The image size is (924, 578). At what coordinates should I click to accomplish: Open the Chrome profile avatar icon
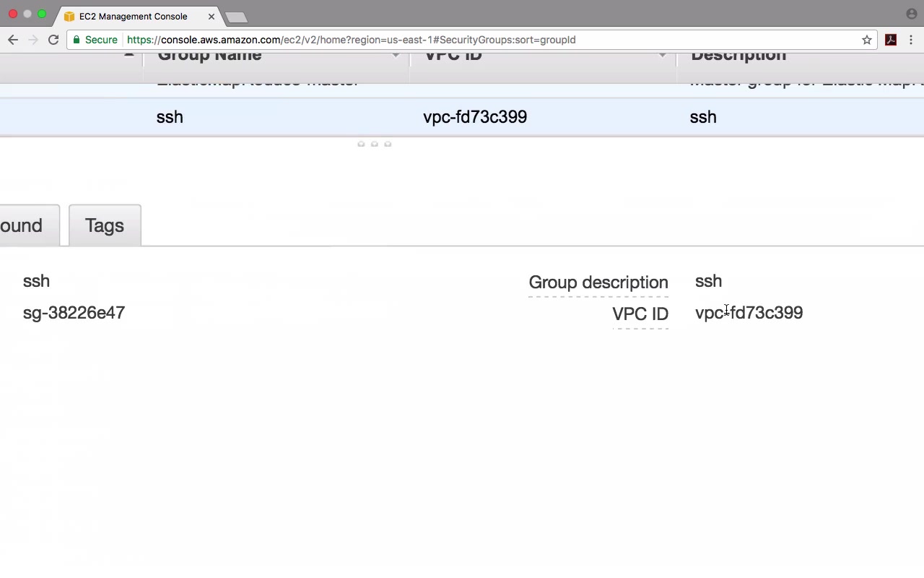point(911,14)
